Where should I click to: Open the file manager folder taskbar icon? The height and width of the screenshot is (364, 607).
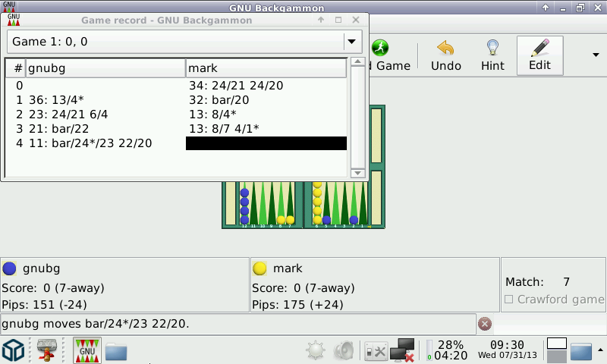pos(116,351)
